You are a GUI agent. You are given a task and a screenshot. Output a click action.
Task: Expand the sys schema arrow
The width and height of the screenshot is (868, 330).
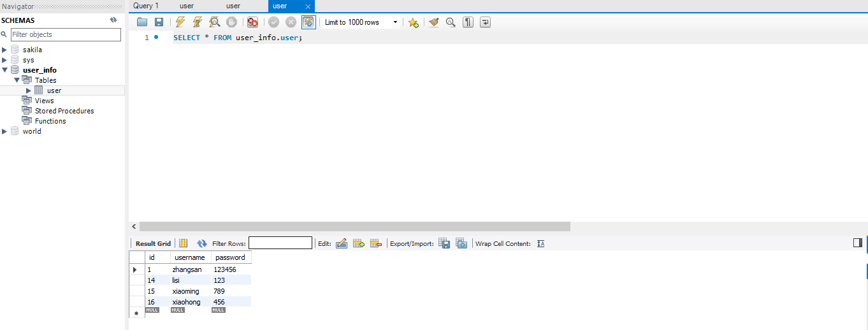tap(5, 60)
